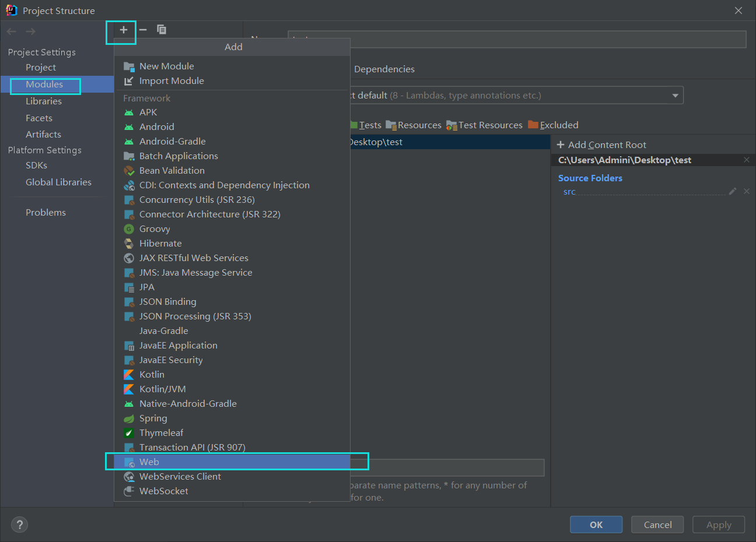Choose the Spring framework
Viewport: 756px width, 542px height.
pos(232,418)
